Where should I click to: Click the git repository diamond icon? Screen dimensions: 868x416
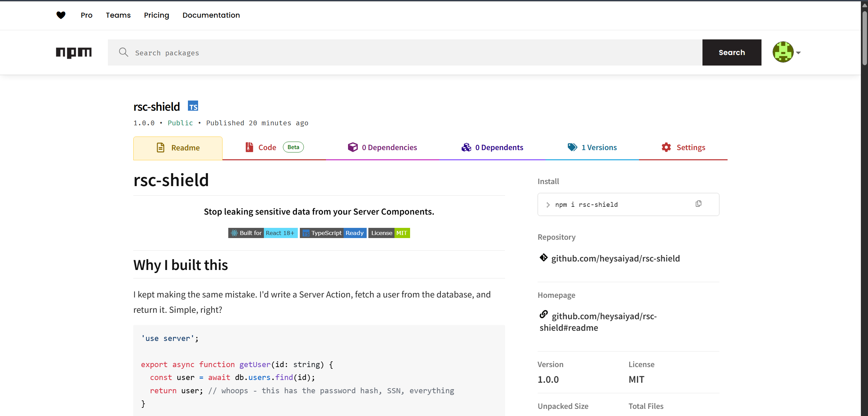543,258
